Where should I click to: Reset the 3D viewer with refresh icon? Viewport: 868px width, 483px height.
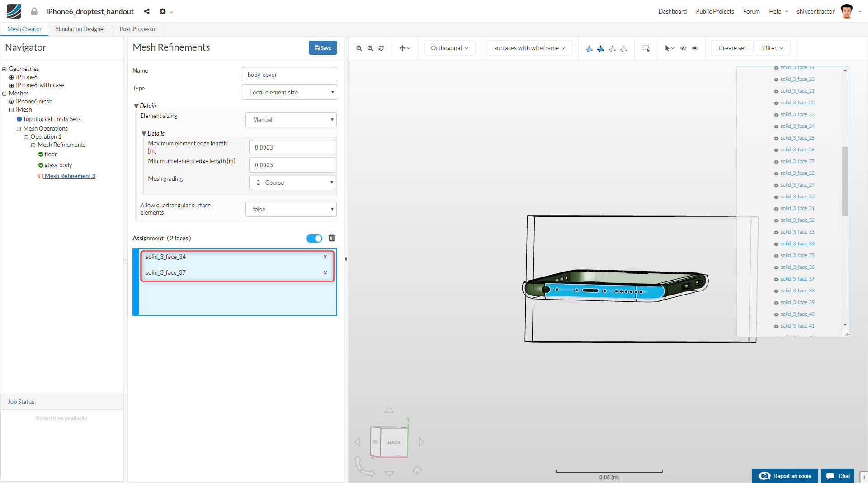[x=381, y=48]
